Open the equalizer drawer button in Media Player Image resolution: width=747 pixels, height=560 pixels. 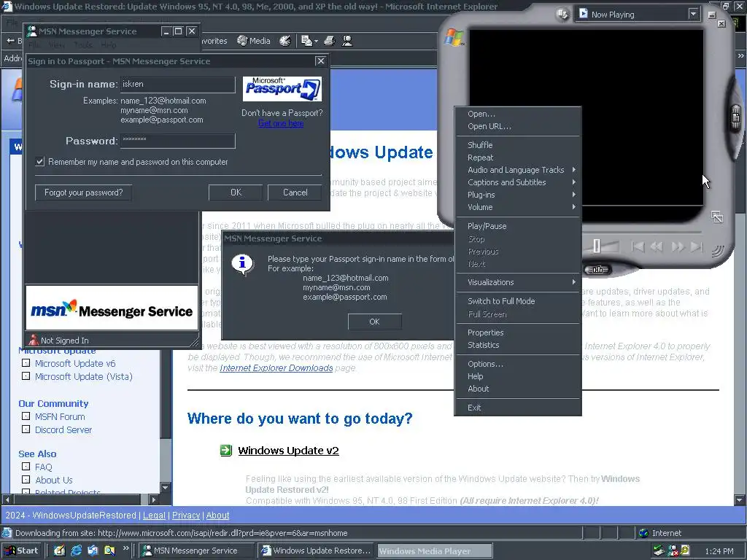tap(597, 270)
